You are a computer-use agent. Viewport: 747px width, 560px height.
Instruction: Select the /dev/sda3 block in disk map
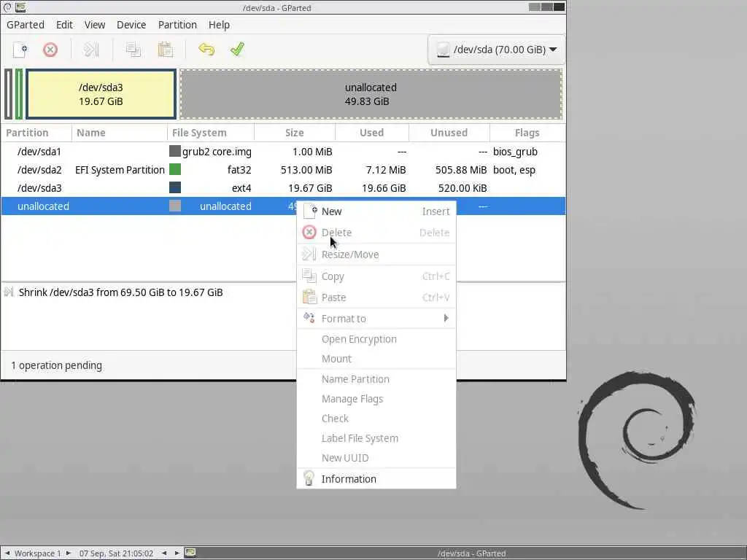[101, 94]
